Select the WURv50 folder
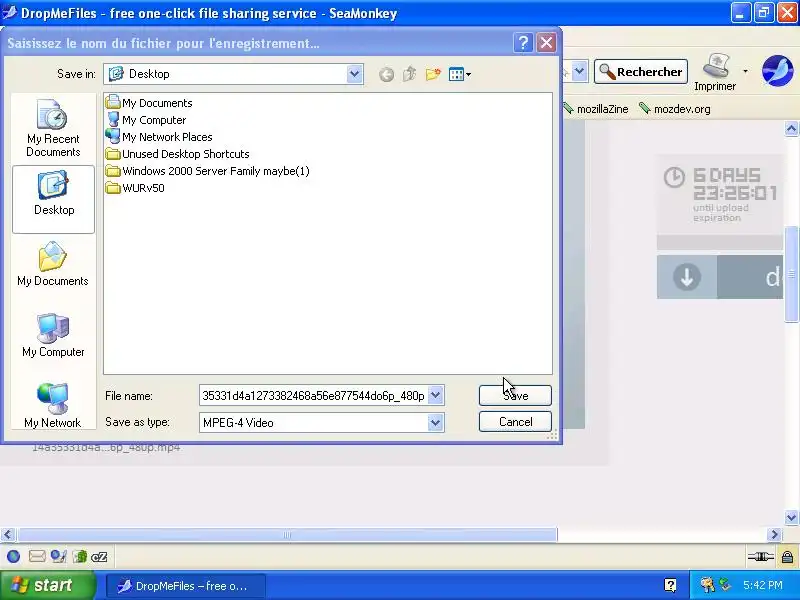Image resolution: width=800 pixels, height=600 pixels. (x=135, y=188)
